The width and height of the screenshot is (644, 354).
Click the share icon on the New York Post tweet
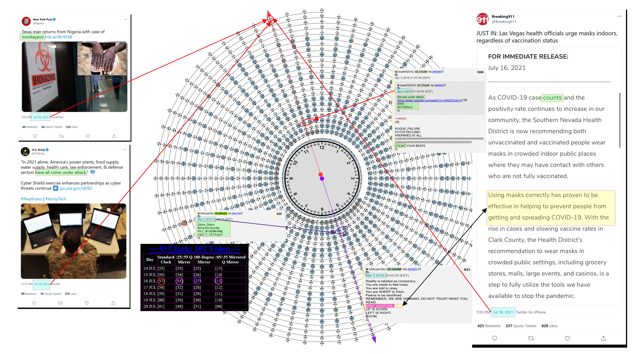(114, 136)
